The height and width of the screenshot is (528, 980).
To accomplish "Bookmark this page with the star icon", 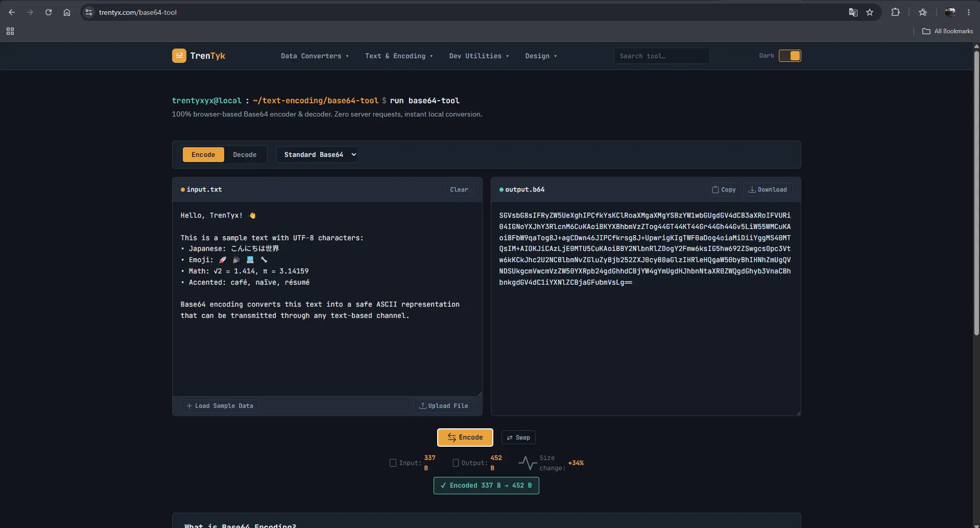I will (870, 12).
